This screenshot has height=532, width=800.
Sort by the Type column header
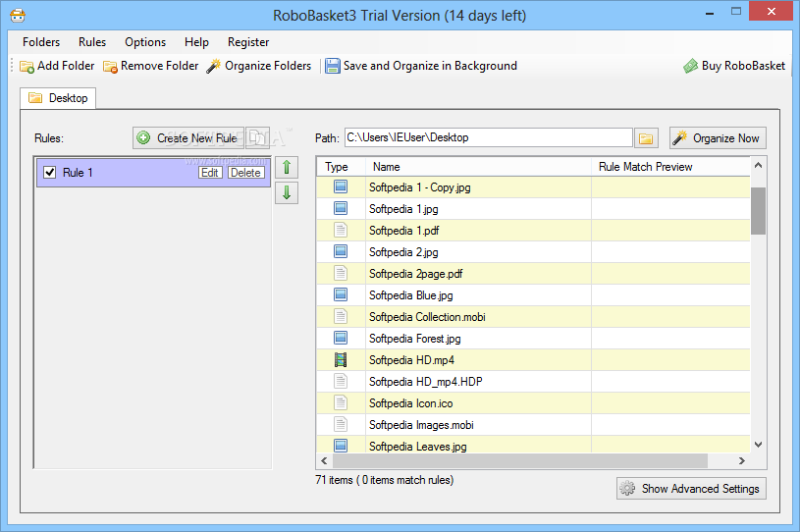pyautogui.click(x=341, y=167)
